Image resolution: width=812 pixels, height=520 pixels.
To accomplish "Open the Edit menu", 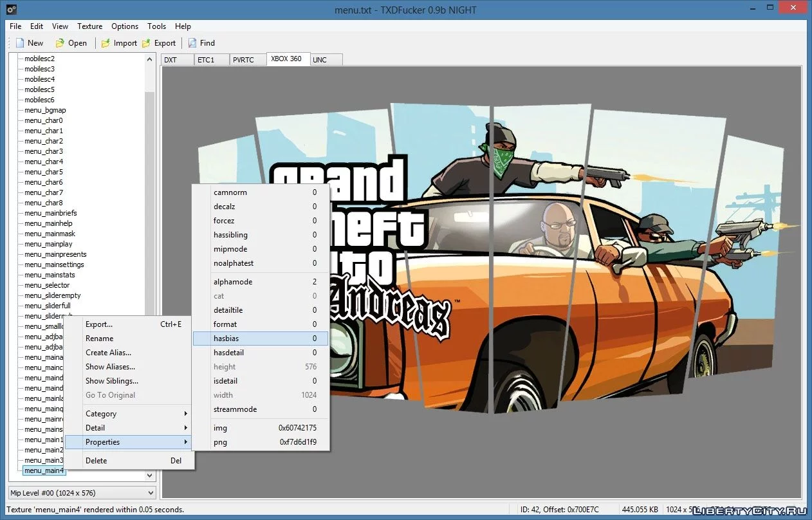I will click(x=37, y=26).
